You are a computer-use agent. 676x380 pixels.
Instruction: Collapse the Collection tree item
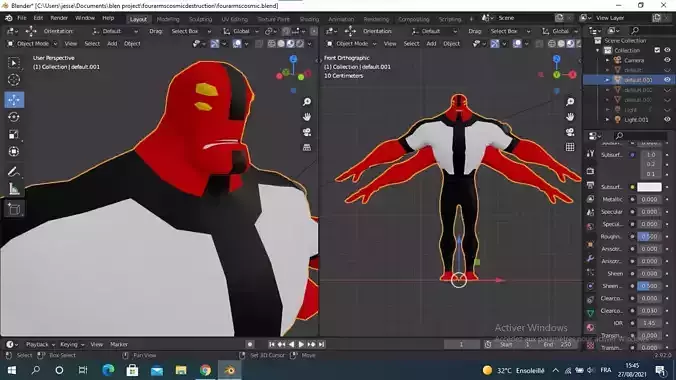coord(598,50)
